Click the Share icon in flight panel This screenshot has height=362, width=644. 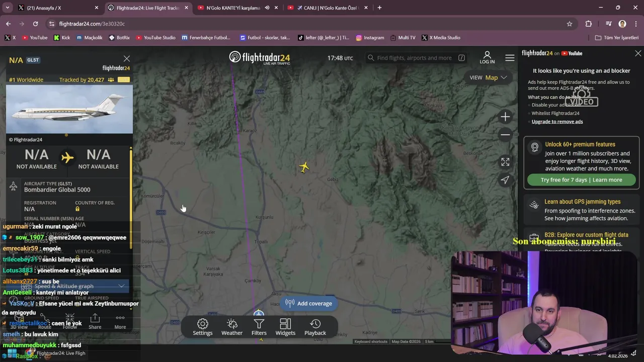[x=95, y=322]
